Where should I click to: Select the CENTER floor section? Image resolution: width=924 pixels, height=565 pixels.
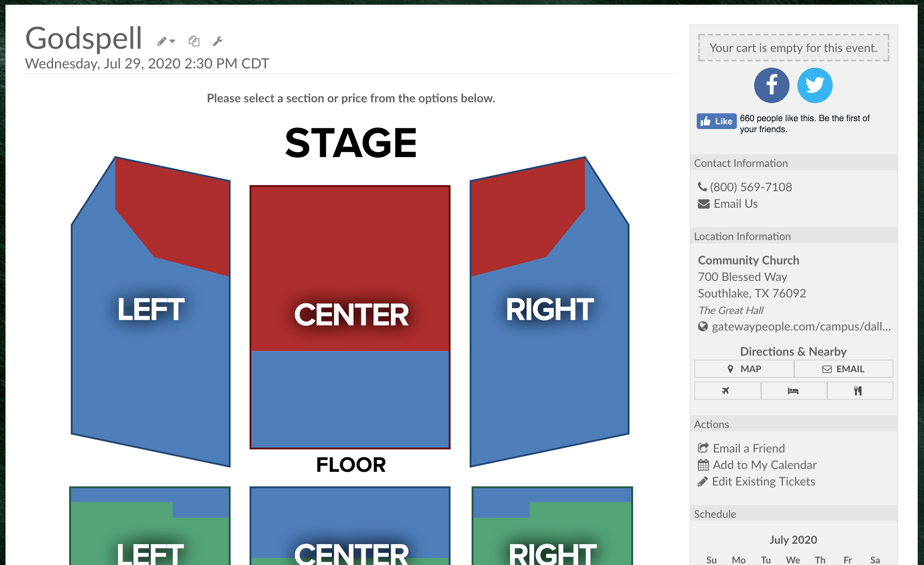point(350,314)
